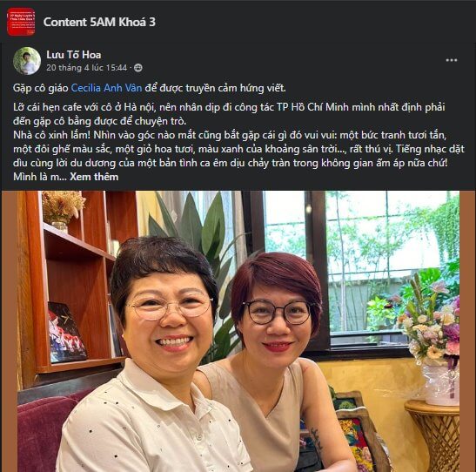Check the post audience privacy icon
The image size is (476, 472).
point(138,68)
